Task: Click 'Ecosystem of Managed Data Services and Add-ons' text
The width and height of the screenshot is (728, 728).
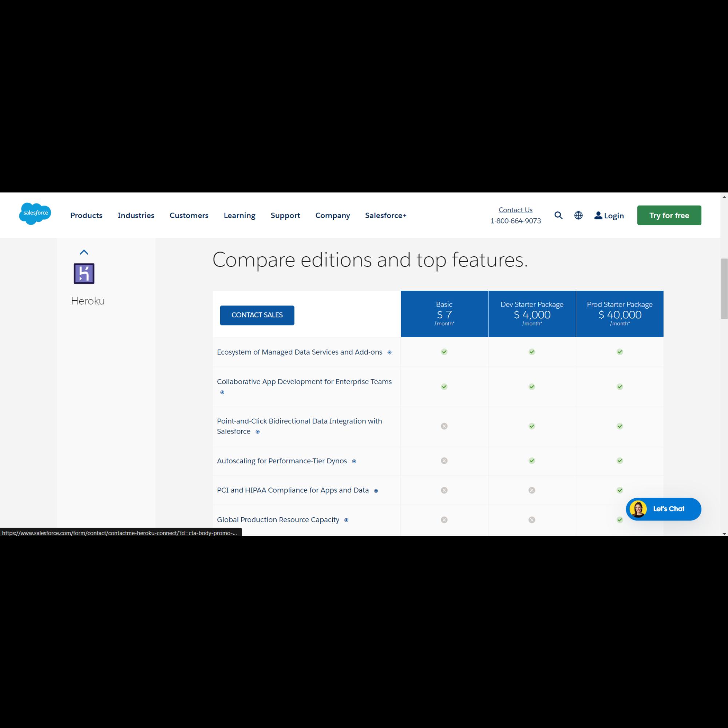Action: pos(300,352)
